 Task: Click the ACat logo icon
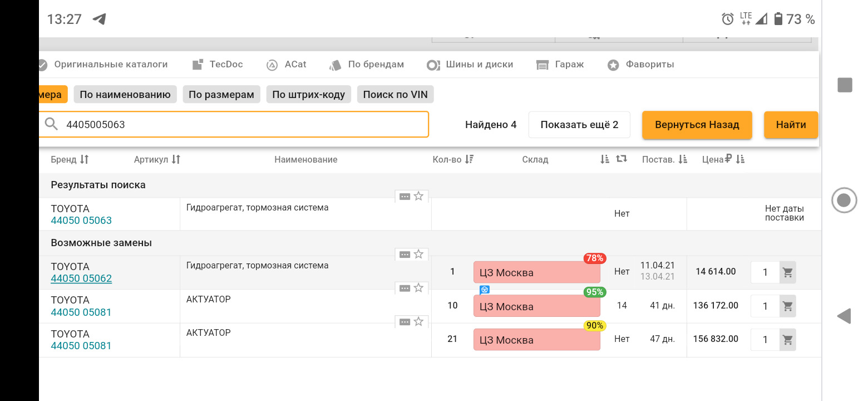tap(272, 65)
